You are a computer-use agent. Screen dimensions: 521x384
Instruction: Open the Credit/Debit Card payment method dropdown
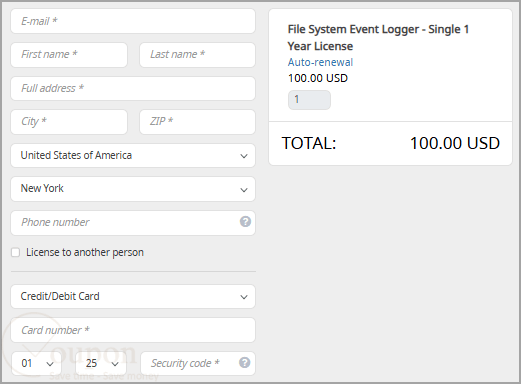[x=133, y=296]
